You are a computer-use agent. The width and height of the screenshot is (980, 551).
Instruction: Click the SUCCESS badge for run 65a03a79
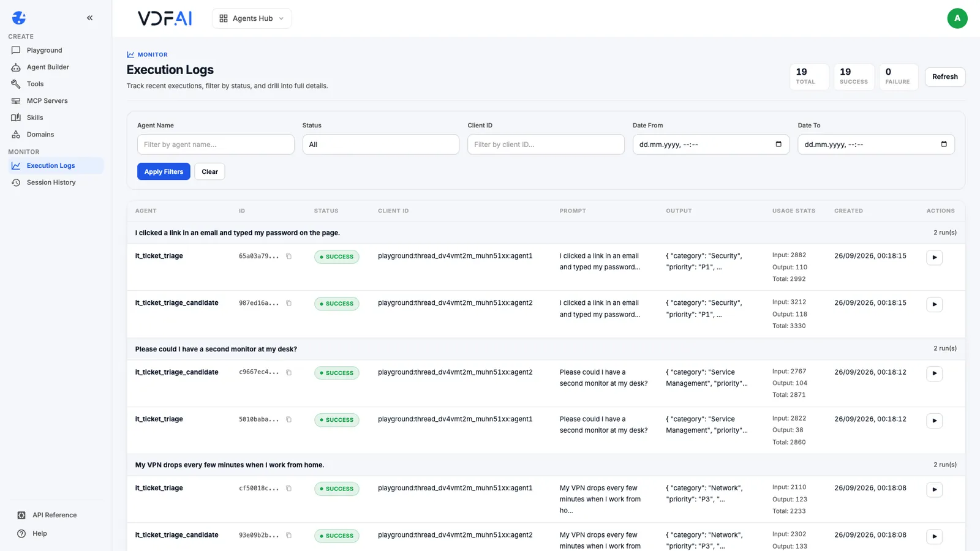pyautogui.click(x=337, y=257)
